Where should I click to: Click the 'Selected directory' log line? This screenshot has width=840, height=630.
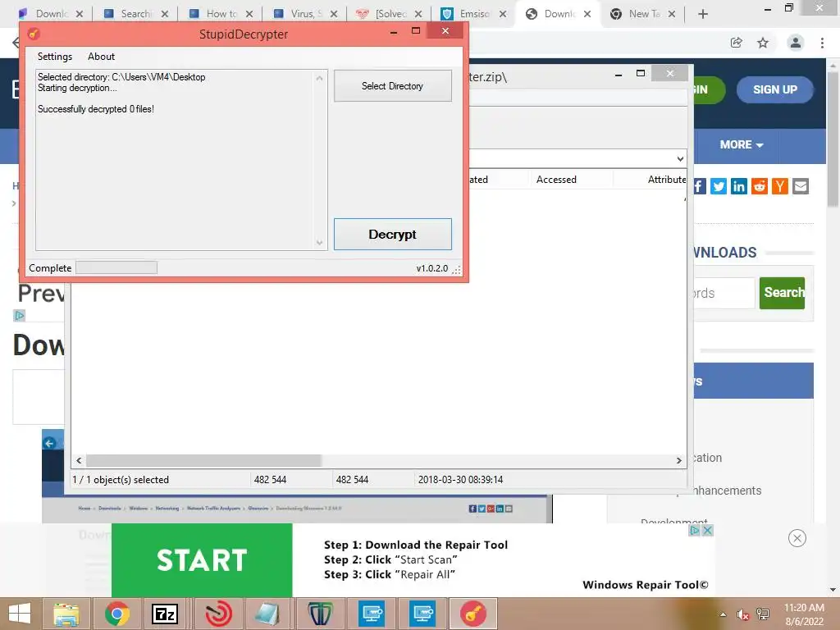pyautogui.click(x=121, y=76)
